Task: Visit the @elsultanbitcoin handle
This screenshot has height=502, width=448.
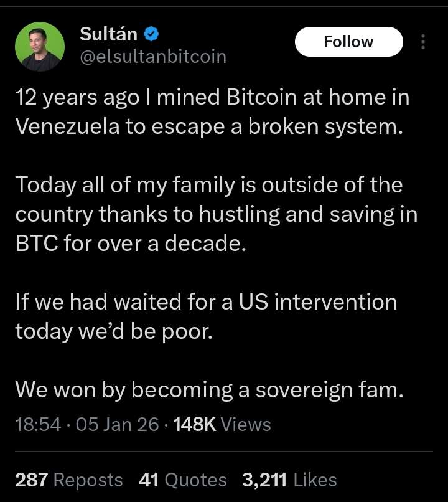Action: [x=153, y=57]
